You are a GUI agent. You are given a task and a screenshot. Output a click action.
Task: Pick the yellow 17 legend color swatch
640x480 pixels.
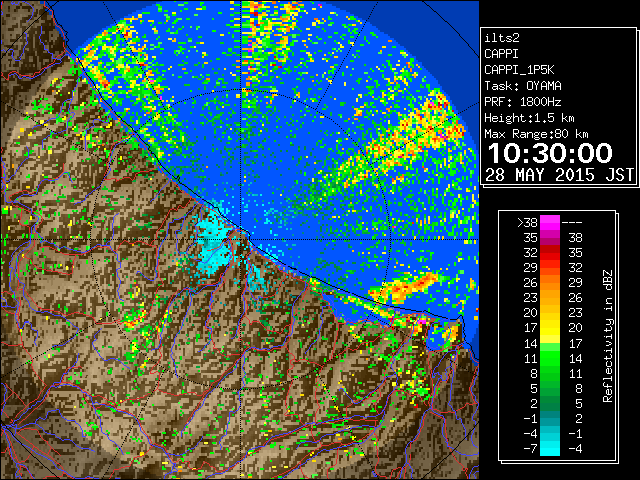click(550, 328)
